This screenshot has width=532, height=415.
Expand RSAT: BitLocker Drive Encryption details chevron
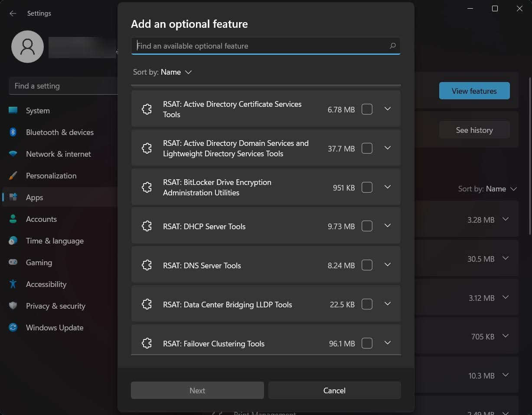[388, 187]
